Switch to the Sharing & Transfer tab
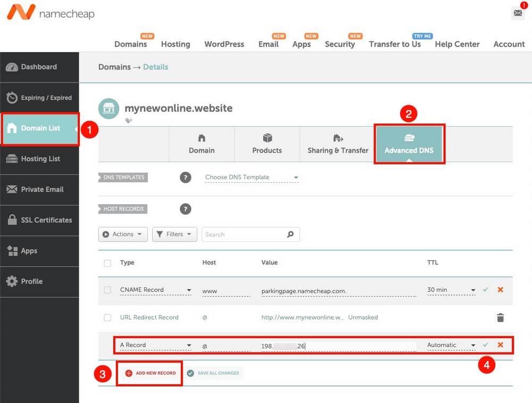Screen dimensions: 532x403 [x=338, y=145]
